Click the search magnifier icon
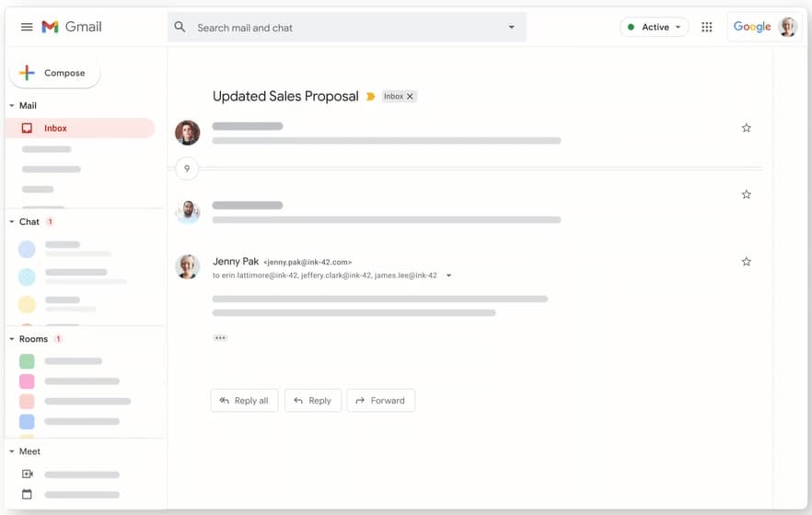 [x=180, y=27]
